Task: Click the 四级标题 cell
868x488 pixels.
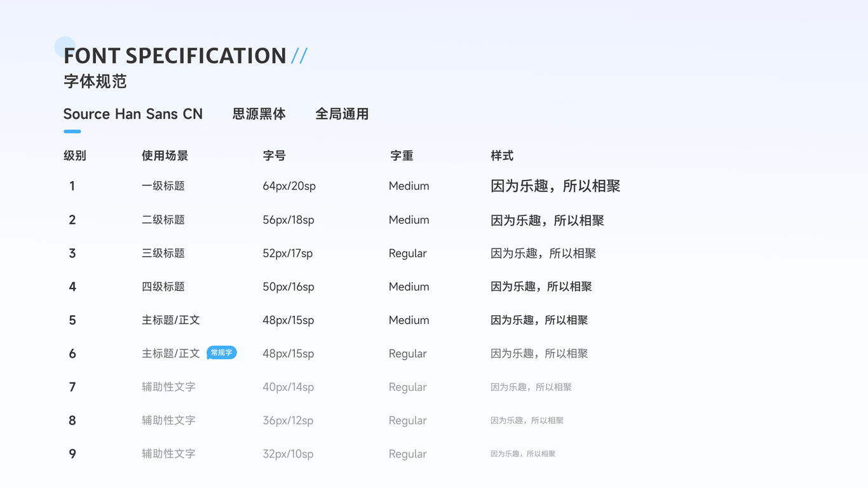Action: (163, 287)
